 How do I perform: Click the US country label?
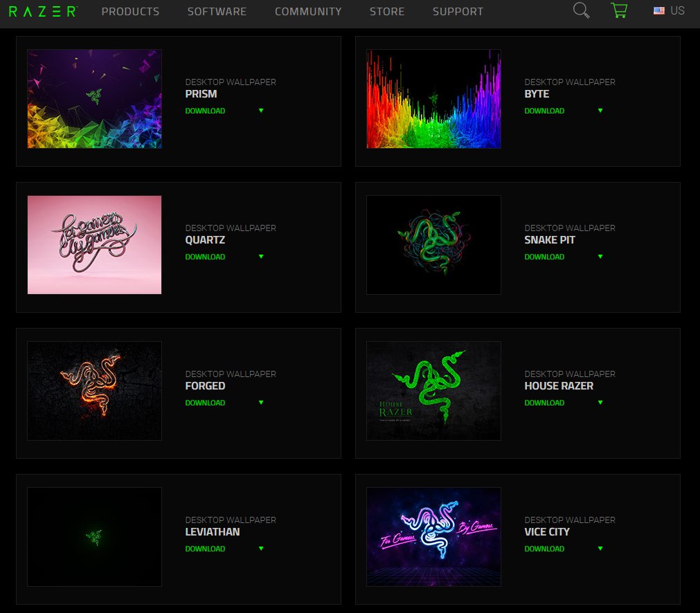[x=677, y=10]
